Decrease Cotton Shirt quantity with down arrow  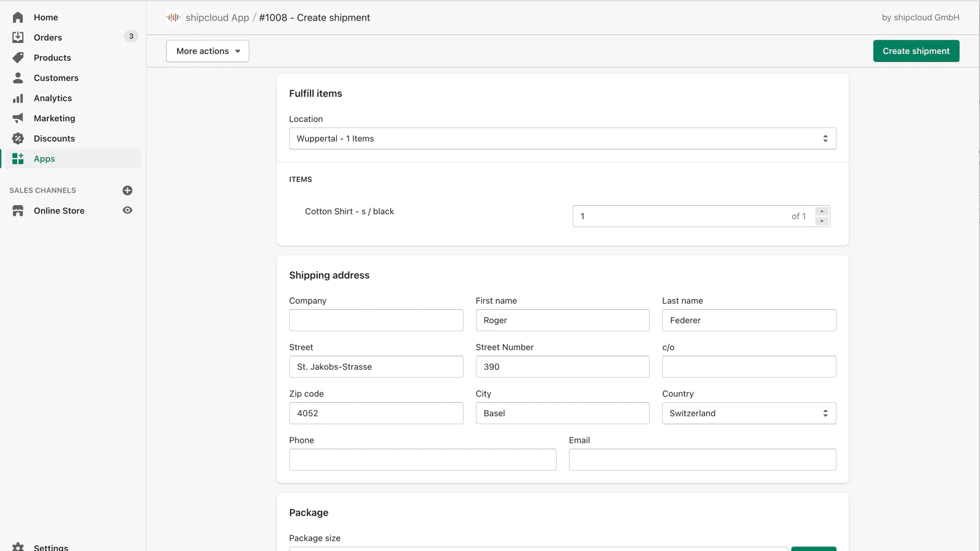click(x=822, y=221)
